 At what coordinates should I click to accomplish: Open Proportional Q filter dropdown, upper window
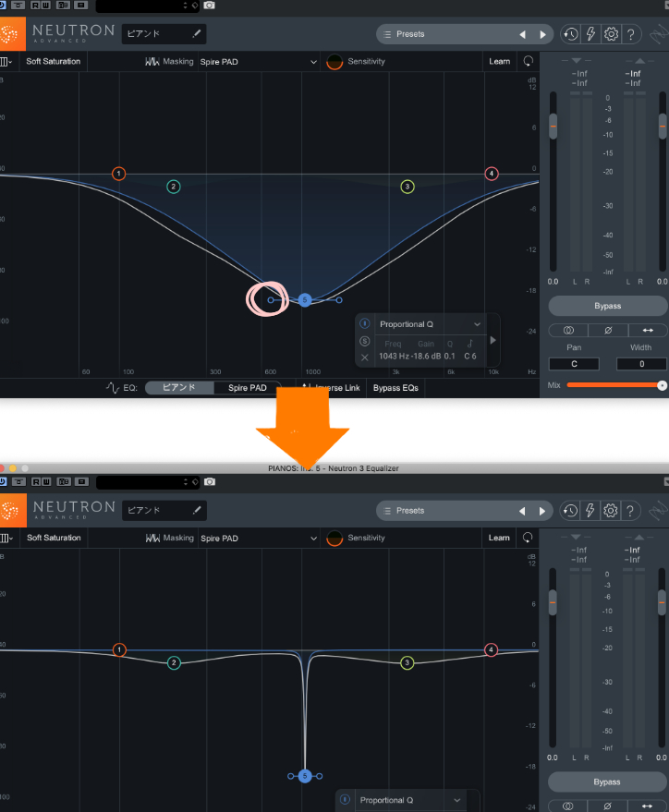click(430, 324)
